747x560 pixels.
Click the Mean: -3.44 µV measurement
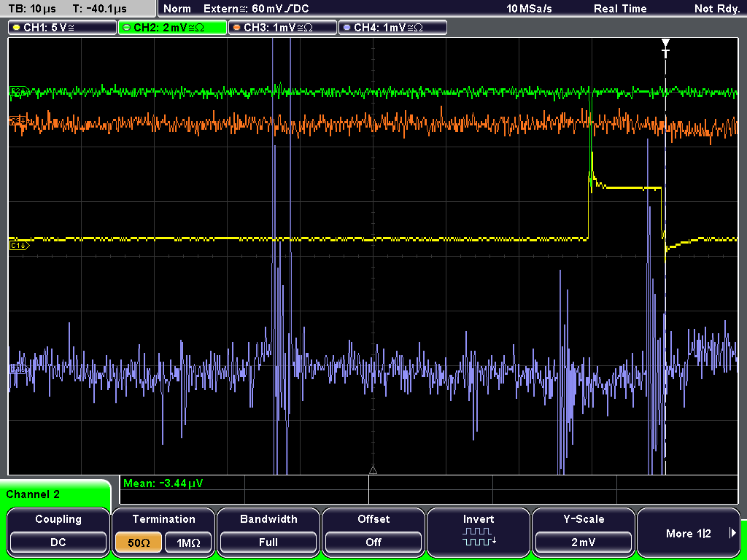tap(163, 483)
